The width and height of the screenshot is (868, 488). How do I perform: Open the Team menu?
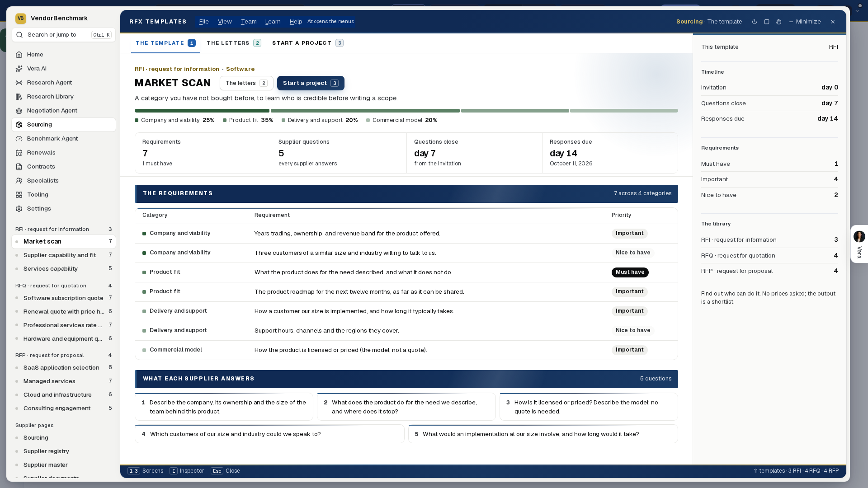click(x=249, y=22)
